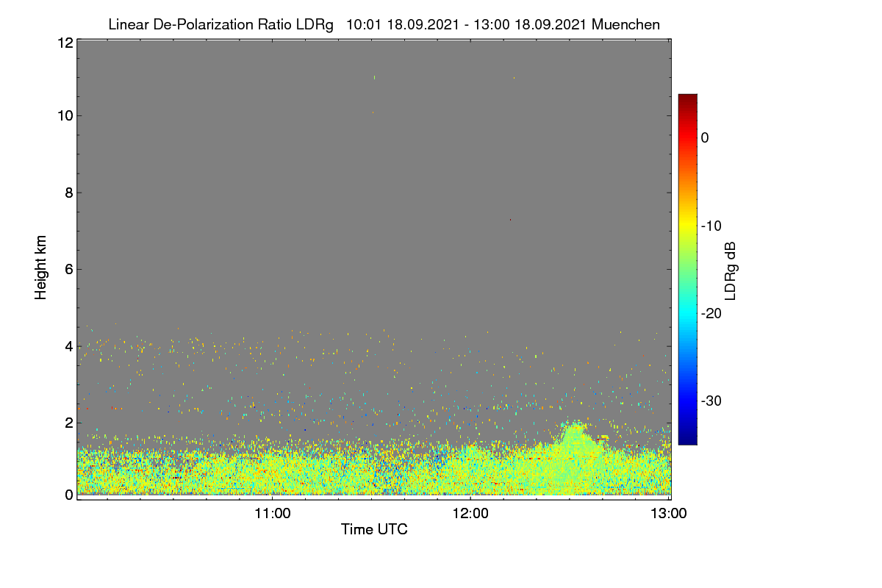Click the 'LDRg dB' colorbar title

click(731, 270)
